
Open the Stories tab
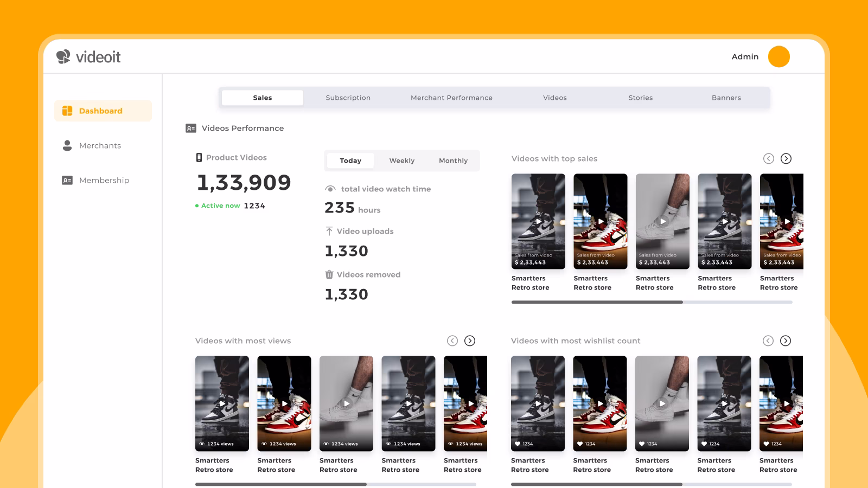[641, 98]
